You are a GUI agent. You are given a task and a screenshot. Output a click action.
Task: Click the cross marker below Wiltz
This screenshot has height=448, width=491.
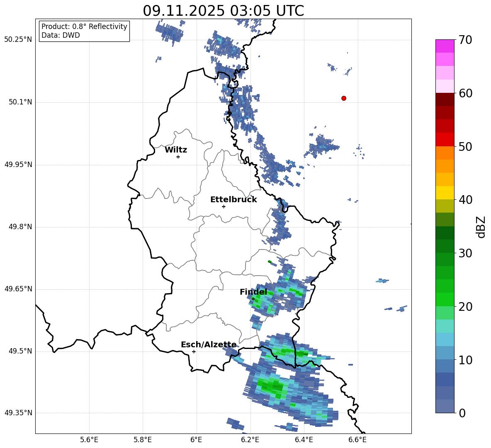click(178, 157)
